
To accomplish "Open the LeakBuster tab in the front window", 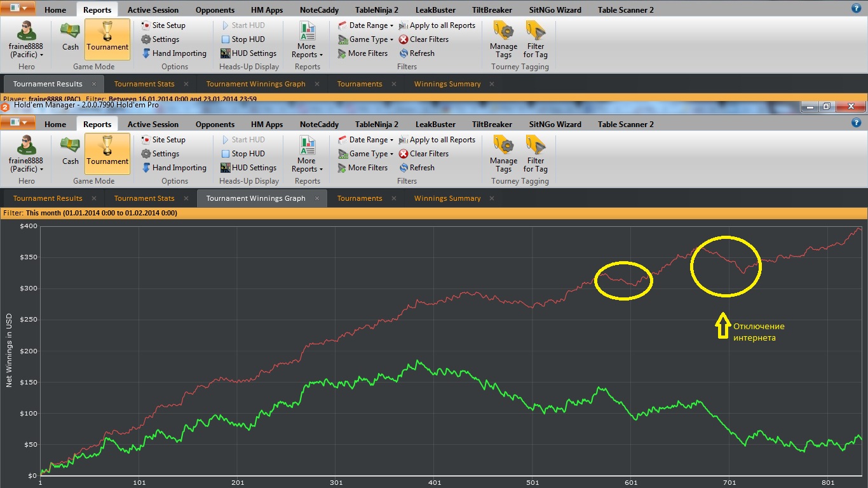I will tap(435, 125).
